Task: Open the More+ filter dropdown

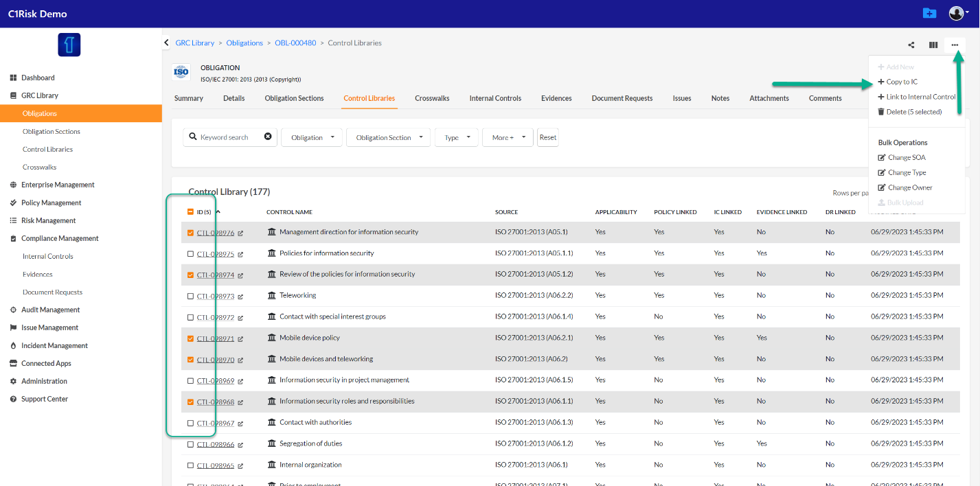Action: (x=508, y=137)
